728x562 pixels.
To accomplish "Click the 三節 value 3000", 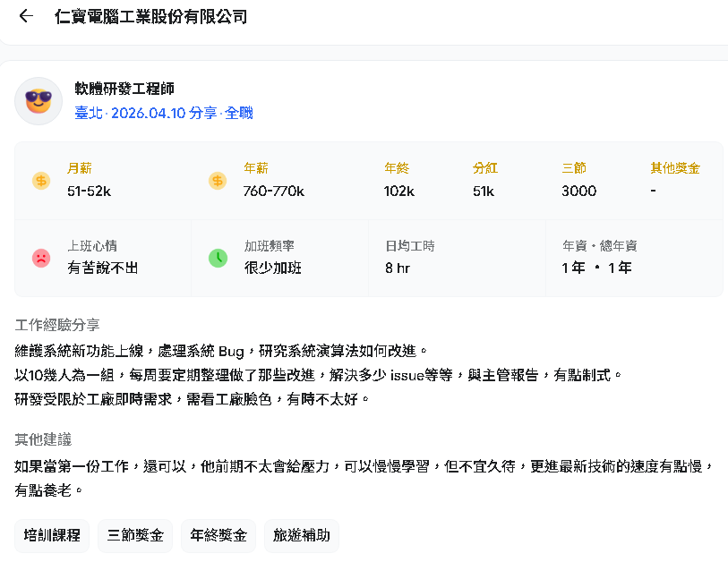I will pyautogui.click(x=579, y=192).
